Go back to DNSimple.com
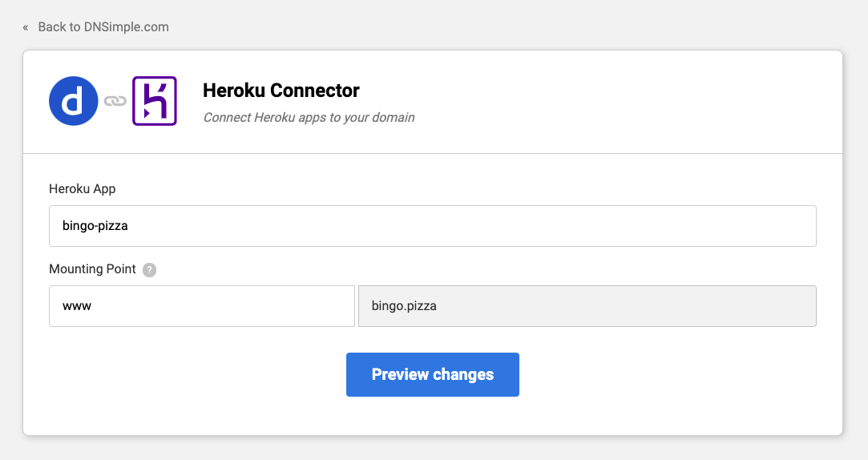 coord(103,27)
